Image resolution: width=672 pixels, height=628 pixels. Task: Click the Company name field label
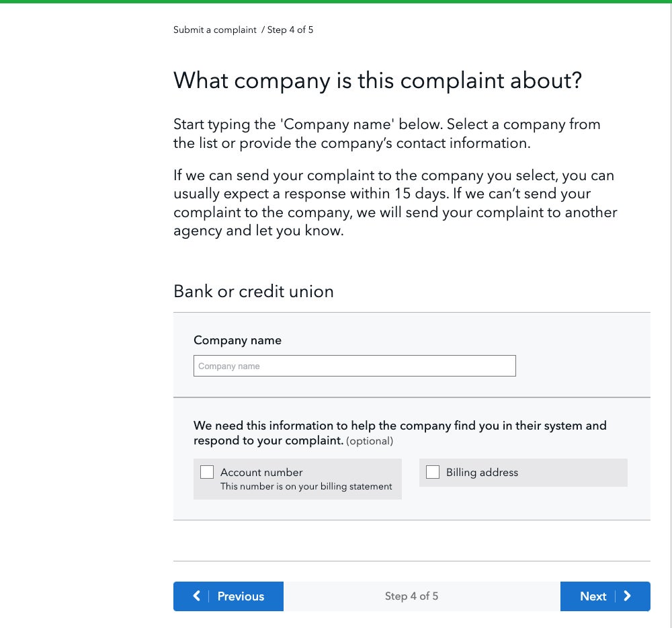(237, 340)
